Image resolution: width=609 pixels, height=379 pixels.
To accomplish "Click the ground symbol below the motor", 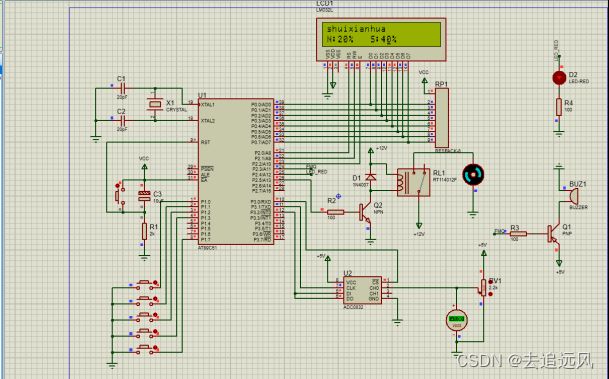I will (x=473, y=214).
